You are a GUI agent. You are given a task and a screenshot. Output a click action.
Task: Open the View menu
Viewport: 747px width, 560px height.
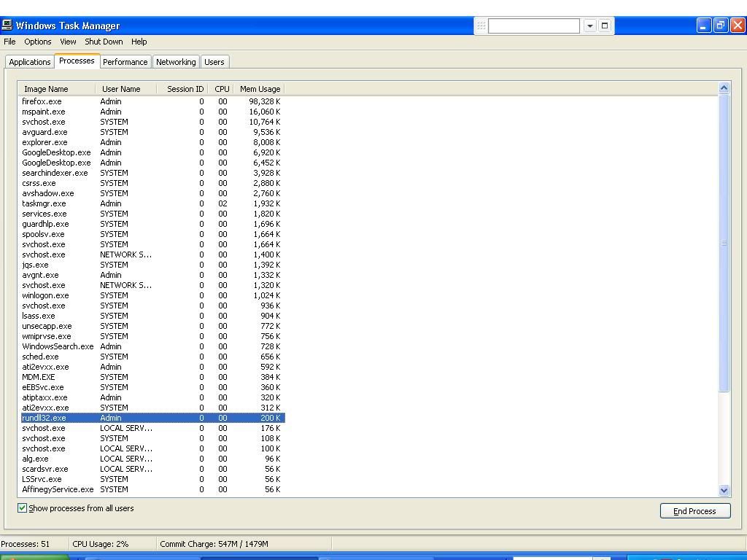68,42
